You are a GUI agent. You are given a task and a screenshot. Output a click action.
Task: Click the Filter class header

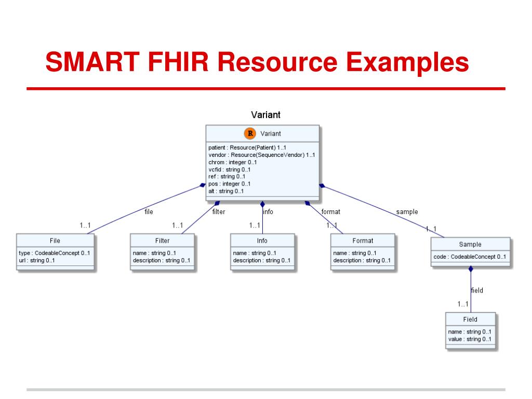coord(162,241)
